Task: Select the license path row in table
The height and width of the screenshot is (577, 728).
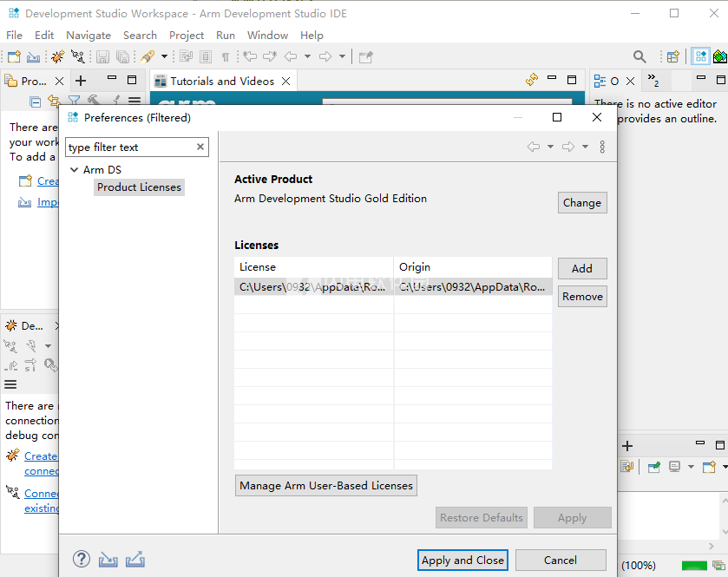Action: (393, 287)
